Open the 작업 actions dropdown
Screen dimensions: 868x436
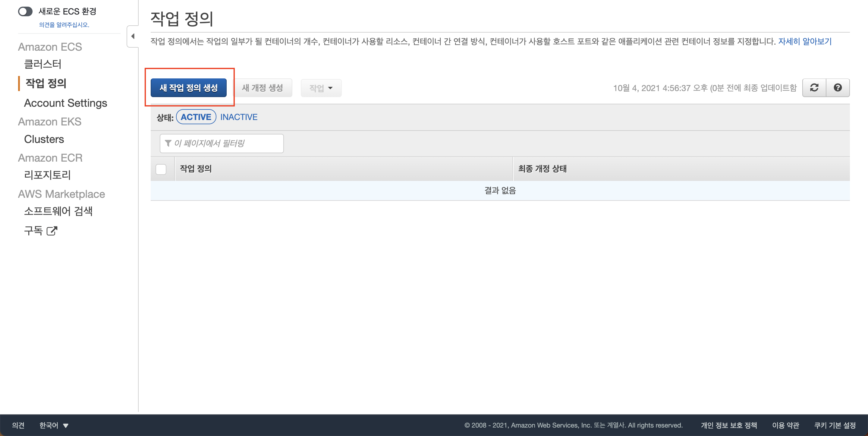pos(321,88)
